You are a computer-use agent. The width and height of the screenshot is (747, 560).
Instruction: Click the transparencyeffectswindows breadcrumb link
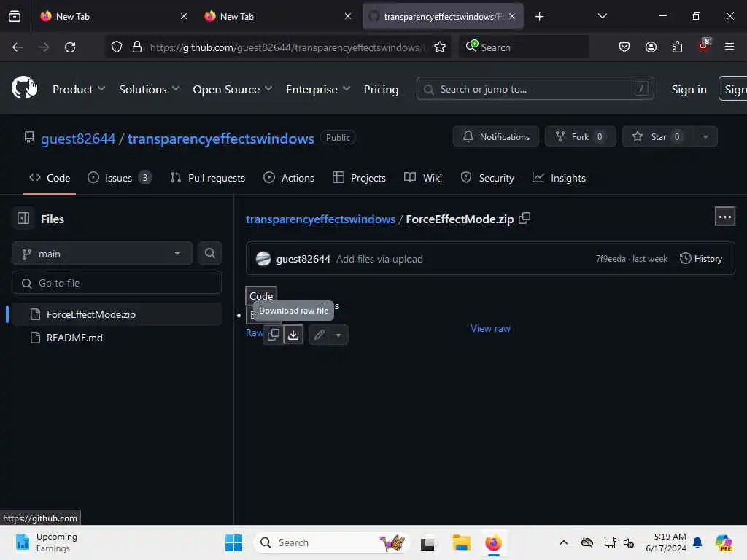[x=321, y=219]
